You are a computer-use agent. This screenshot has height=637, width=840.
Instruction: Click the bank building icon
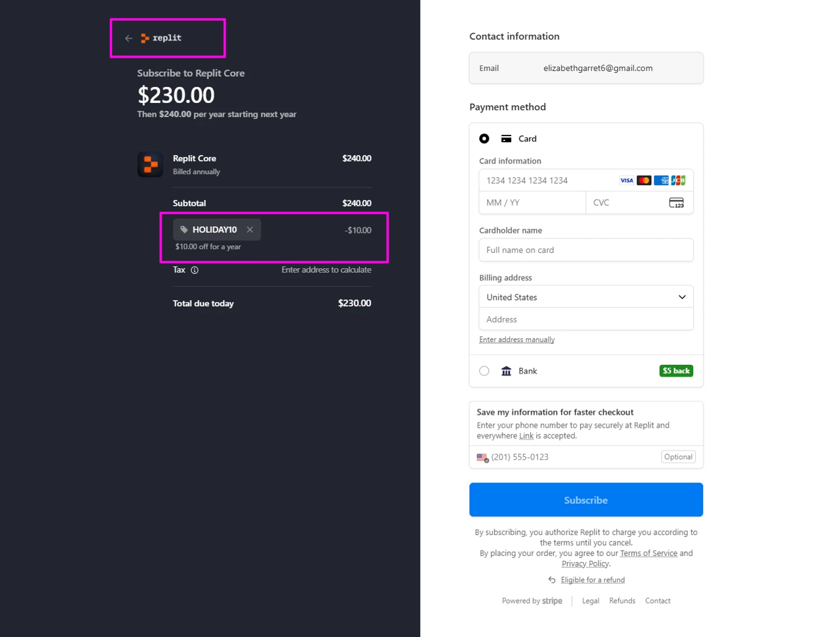[x=506, y=371]
